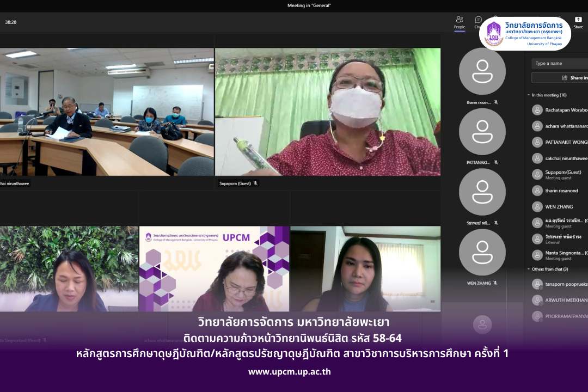Click the Supaporn (Guest) video name label
588x392 pixels.
235,183
